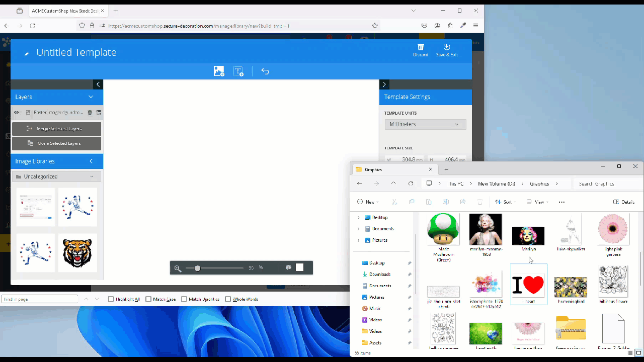Click the Paste icon in File Explorer toolbar
Viewport: 644px width, 362px height.
429,202
